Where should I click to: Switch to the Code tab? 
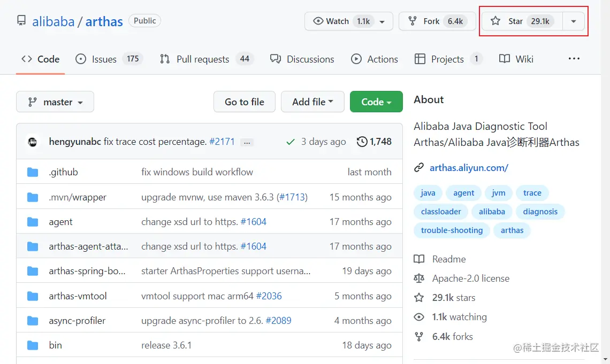[41, 59]
